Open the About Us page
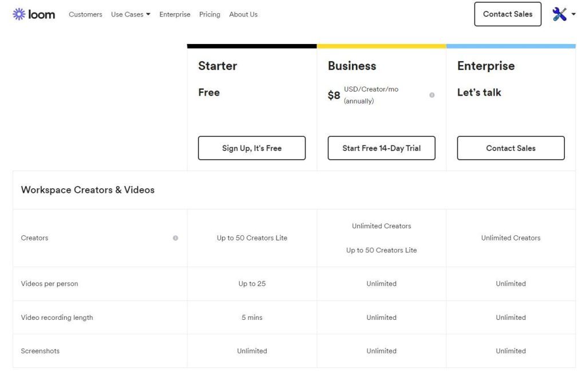Screen dimensions: 586x392 pyautogui.click(x=243, y=14)
